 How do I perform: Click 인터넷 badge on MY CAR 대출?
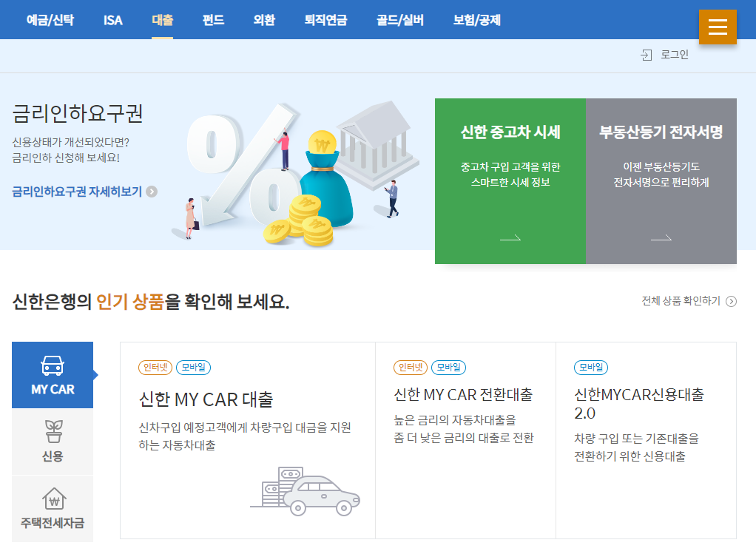coord(155,368)
